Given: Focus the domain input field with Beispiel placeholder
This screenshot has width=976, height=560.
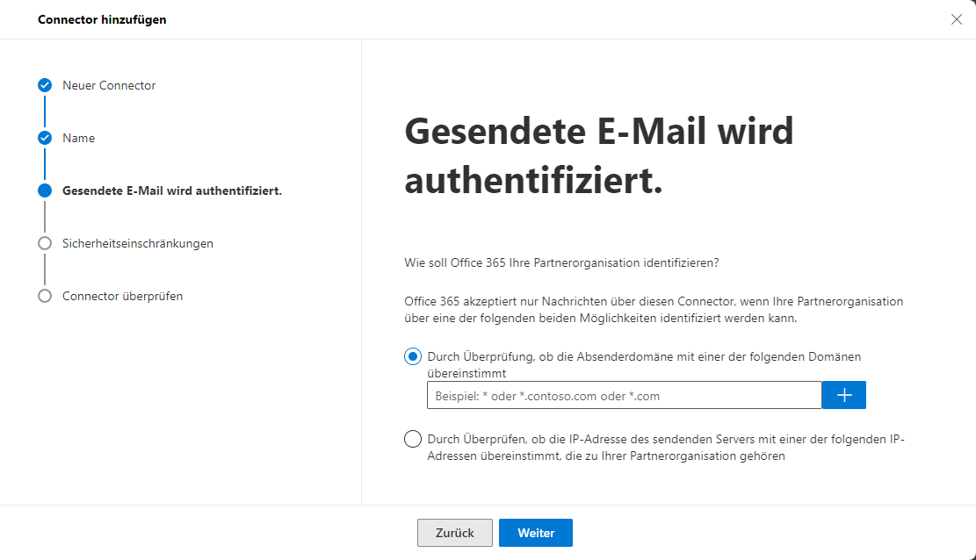Looking at the screenshot, I should tap(625, 395).
